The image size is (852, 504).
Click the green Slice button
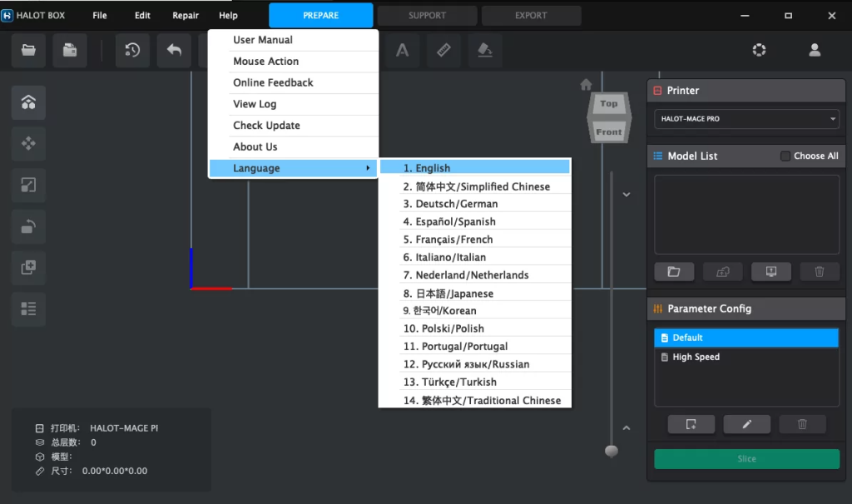(x=746, y=459)
